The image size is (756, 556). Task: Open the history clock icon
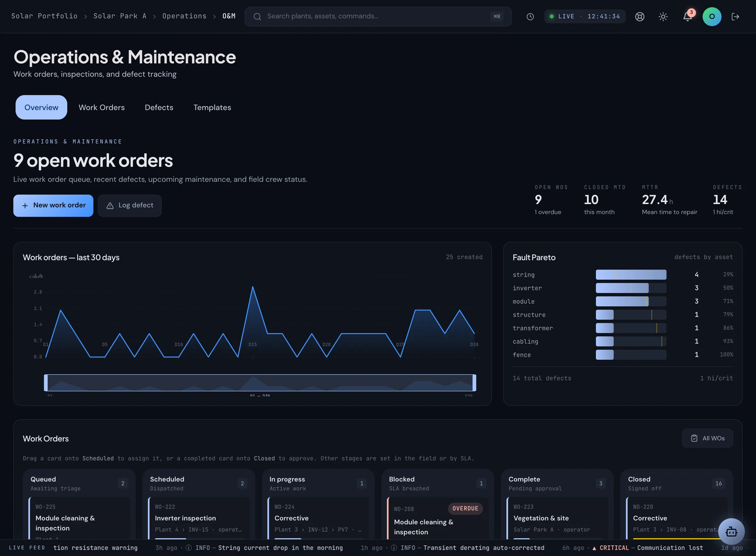(x=530, y=16)
